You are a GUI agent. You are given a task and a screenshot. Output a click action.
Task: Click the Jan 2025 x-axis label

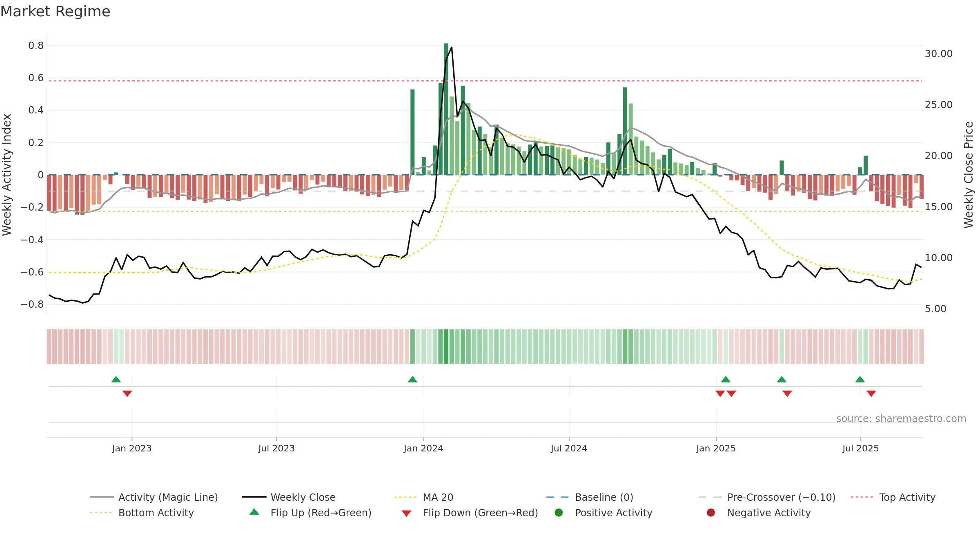point(716,449)
